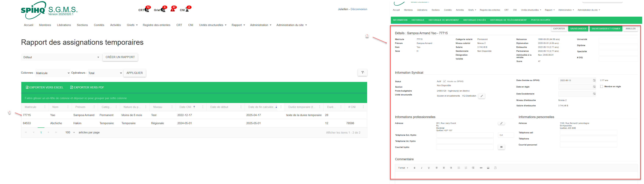Click the Déconnexion link

(x=358, y=9)
